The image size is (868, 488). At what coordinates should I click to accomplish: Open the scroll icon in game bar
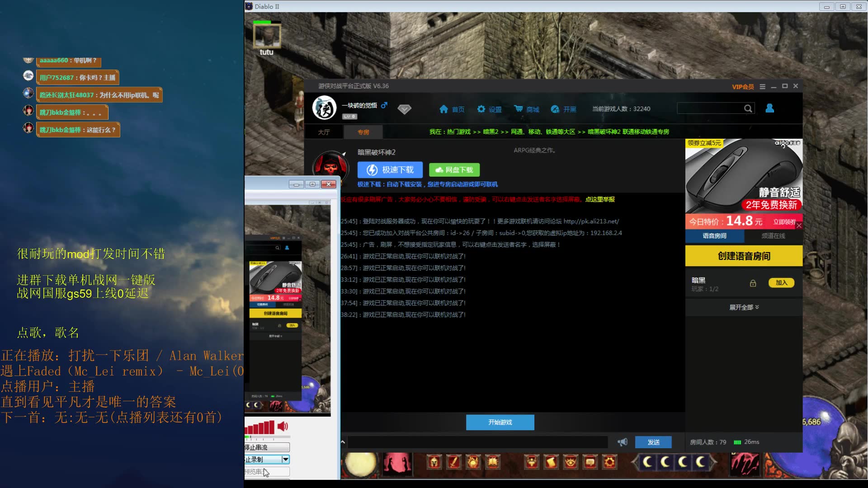pyautogui.click(x=551, y=462)
